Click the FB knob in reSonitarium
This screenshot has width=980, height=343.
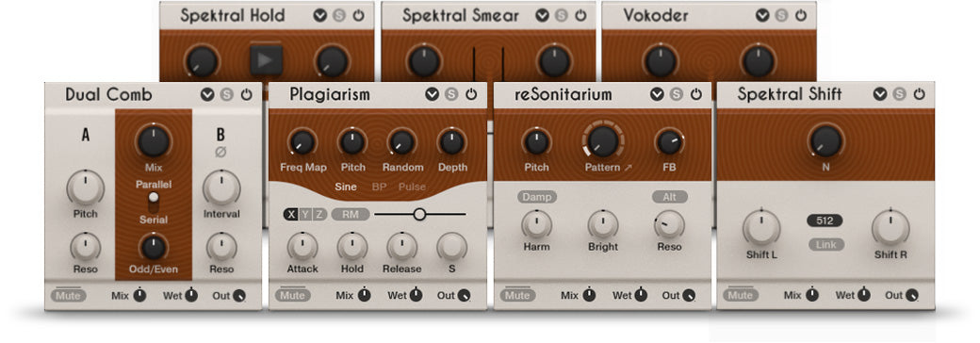coord(669,142)
